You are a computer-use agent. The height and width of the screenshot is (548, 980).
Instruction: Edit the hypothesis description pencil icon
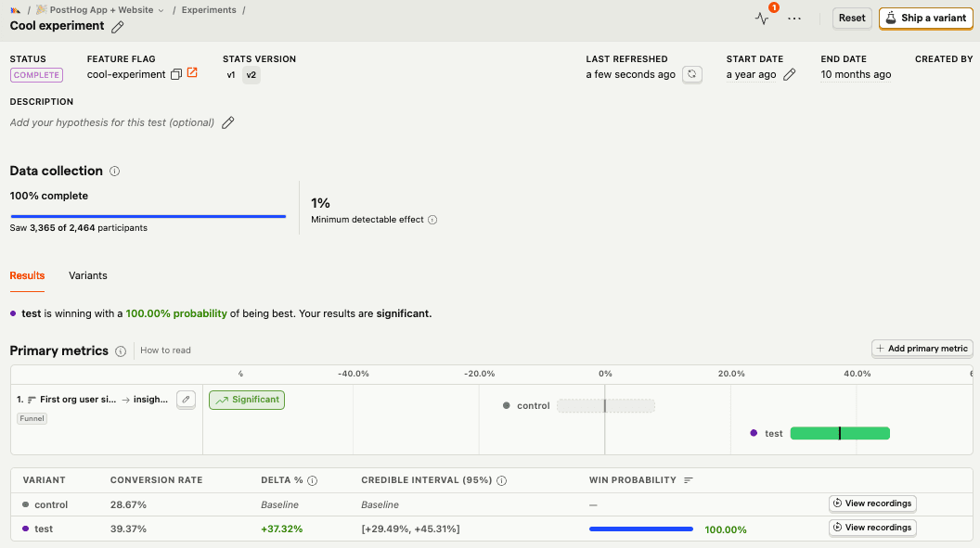point(228,122)
